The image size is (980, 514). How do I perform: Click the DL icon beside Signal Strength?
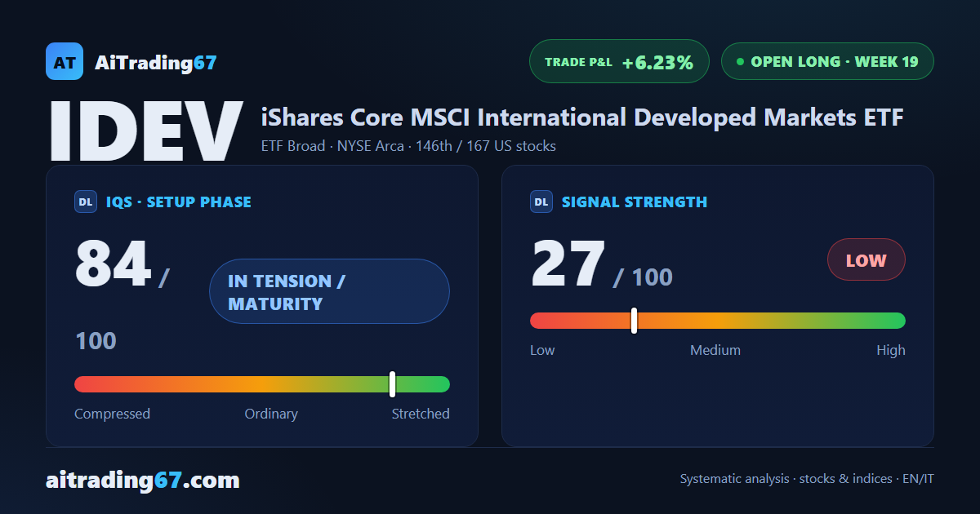[541, 202]
